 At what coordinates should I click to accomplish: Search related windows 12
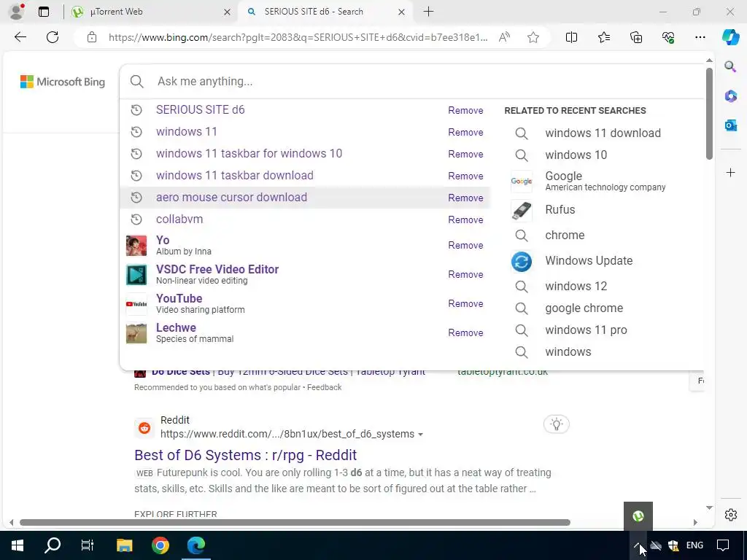(576, 286)
